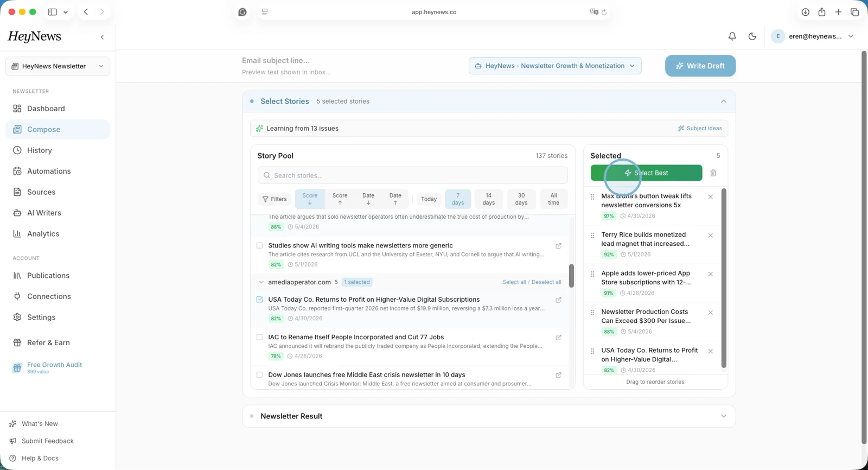Viewport: 868px width, 470px height.
Task: Remove Newsletter Production Costs story
Action: (x=710, y=313)
